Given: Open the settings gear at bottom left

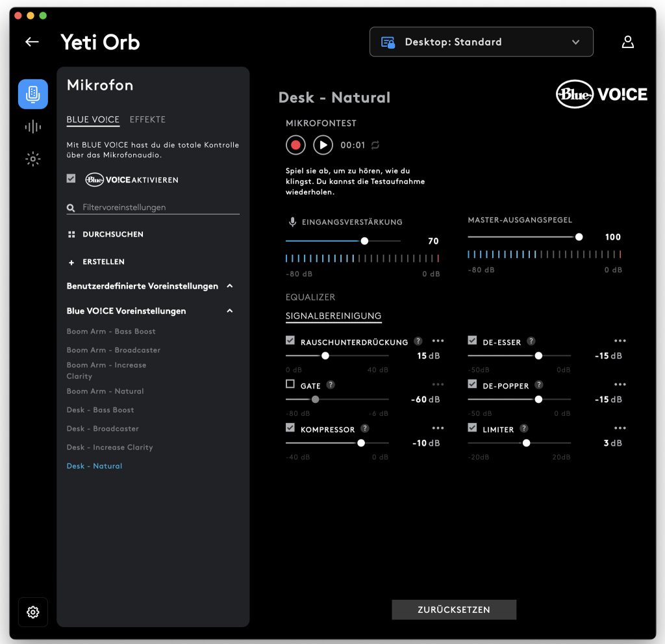Looking at the screenshot, I should (33, 612).
